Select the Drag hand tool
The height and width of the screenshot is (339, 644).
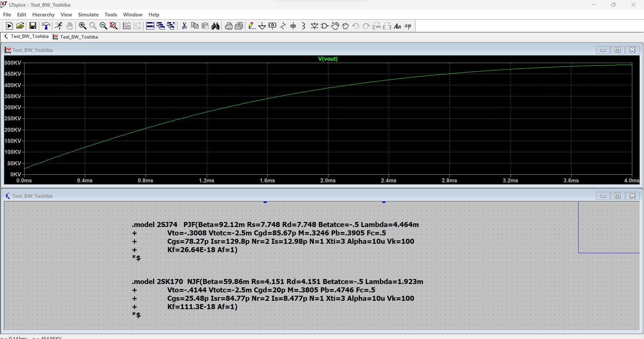click(x=345, y=26)
